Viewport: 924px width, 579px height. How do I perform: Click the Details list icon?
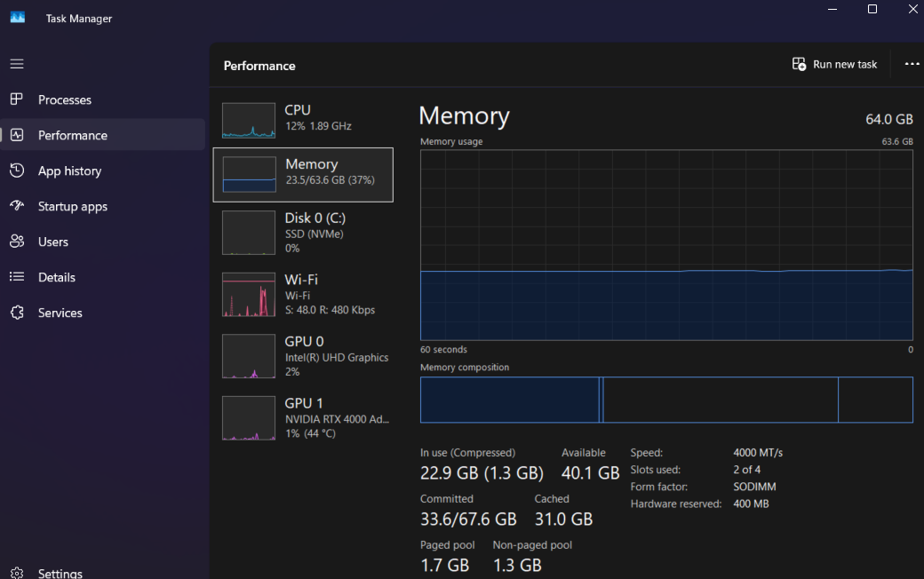(17, 277)
